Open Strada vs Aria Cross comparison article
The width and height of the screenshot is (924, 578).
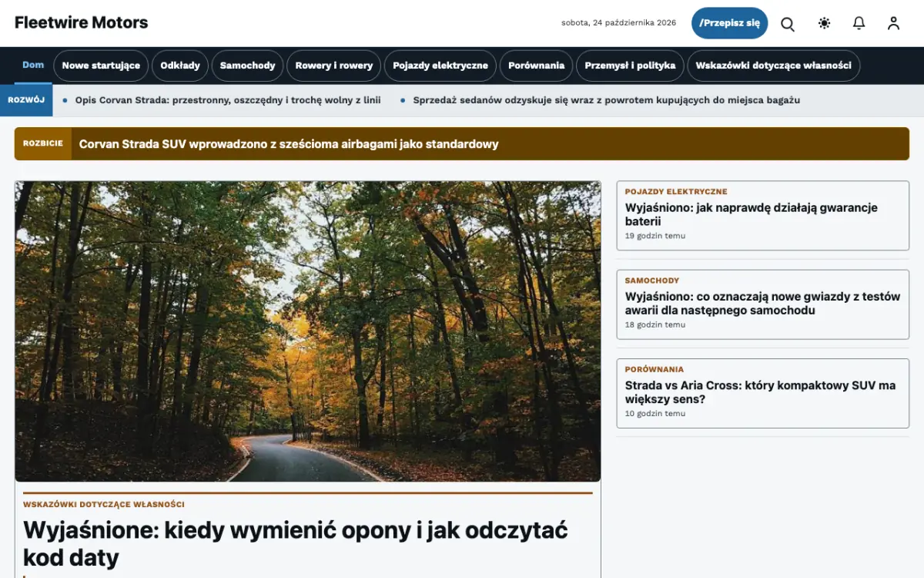pyautogui.click(x=761, y=392)
